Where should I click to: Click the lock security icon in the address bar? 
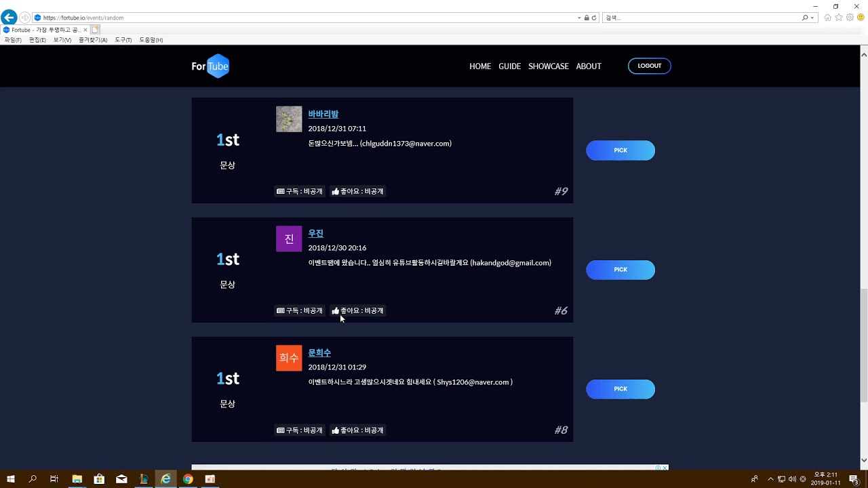tap(587, 18)
